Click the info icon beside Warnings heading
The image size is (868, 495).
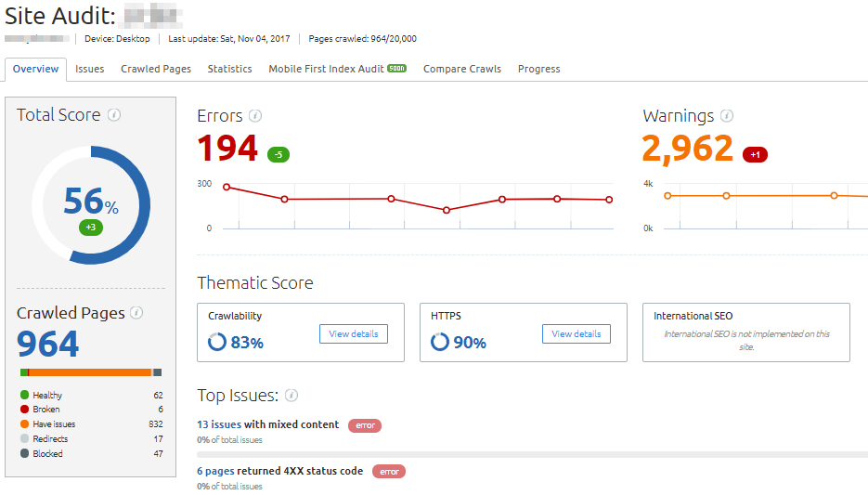click(727, 116)
